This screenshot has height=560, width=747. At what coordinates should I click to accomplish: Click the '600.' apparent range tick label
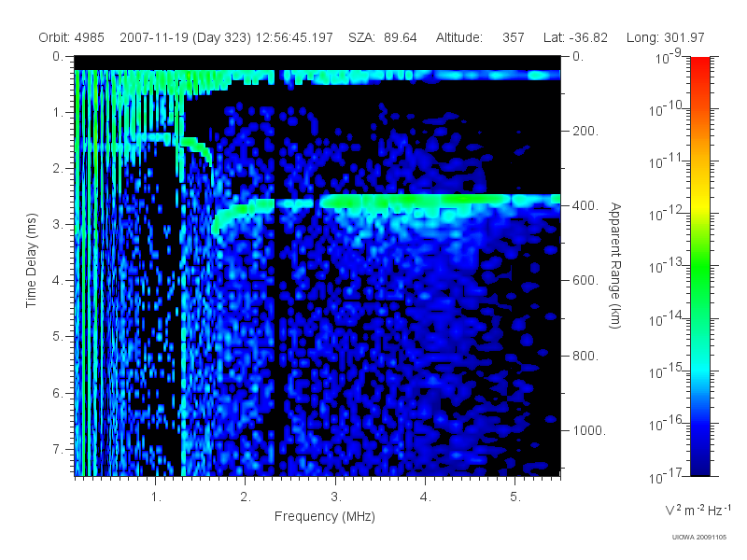(585, 281)
